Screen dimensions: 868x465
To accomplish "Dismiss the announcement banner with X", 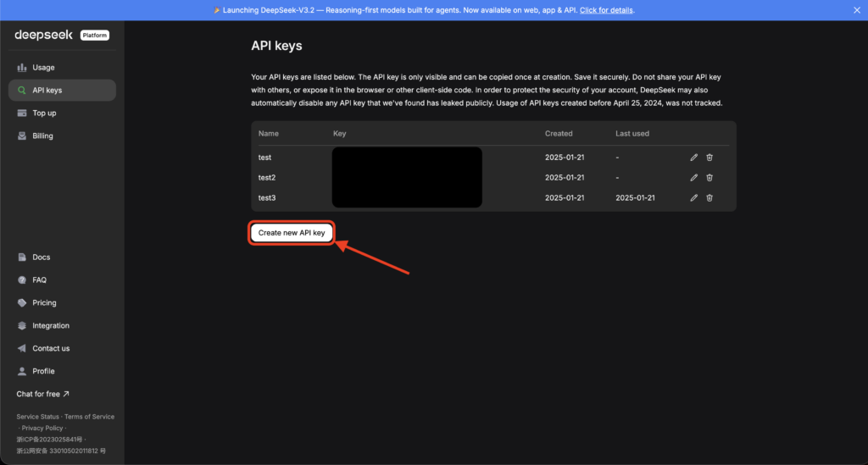I will [x=856, y=10].
